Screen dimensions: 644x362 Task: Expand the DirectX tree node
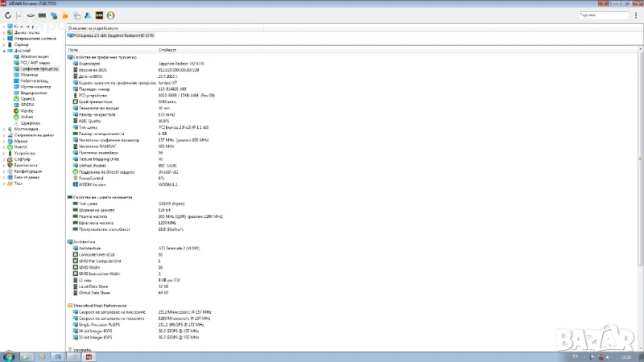point(4,147)
